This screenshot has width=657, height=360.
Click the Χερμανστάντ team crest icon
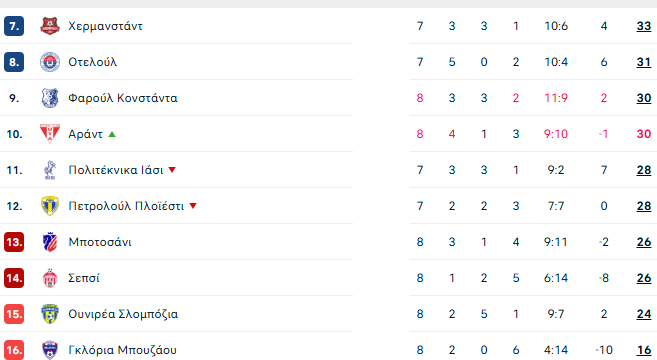[x=50, y=26]
